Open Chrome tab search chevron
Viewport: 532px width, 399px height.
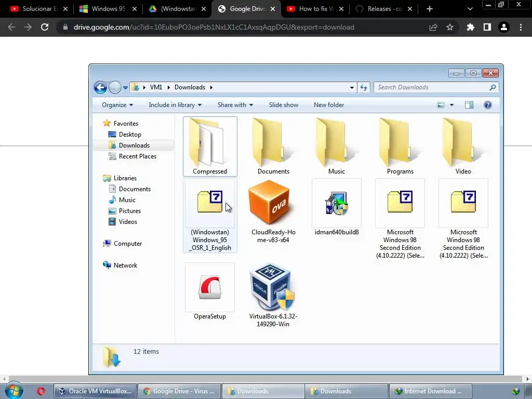click(x=470, y=9)
